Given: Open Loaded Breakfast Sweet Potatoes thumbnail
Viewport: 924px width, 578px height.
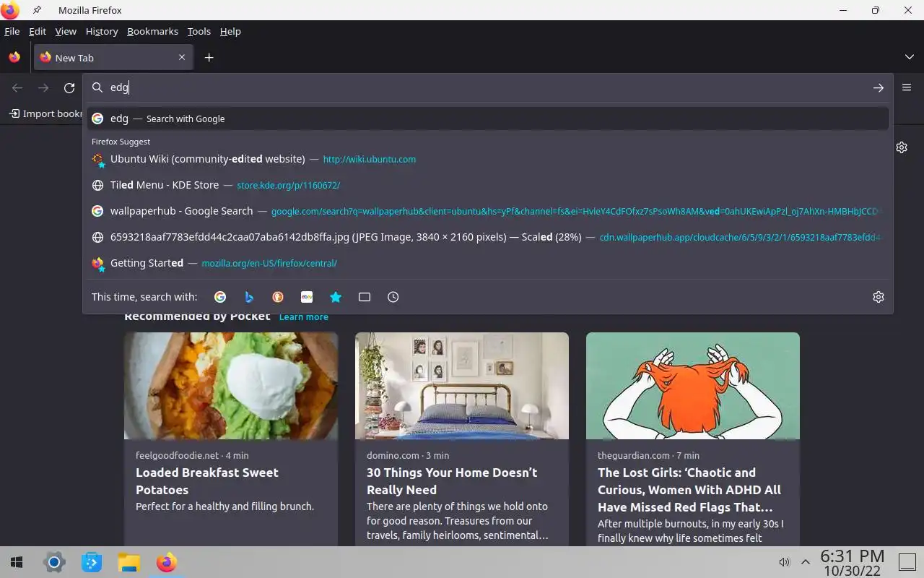Looking at the screenshot, I should (231, 386).
